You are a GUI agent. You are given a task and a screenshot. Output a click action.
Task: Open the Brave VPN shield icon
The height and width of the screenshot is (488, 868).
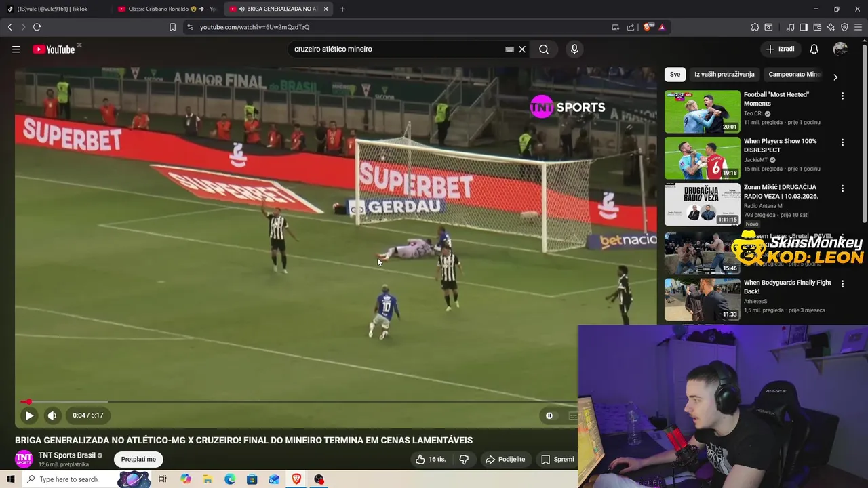[844, 27]
